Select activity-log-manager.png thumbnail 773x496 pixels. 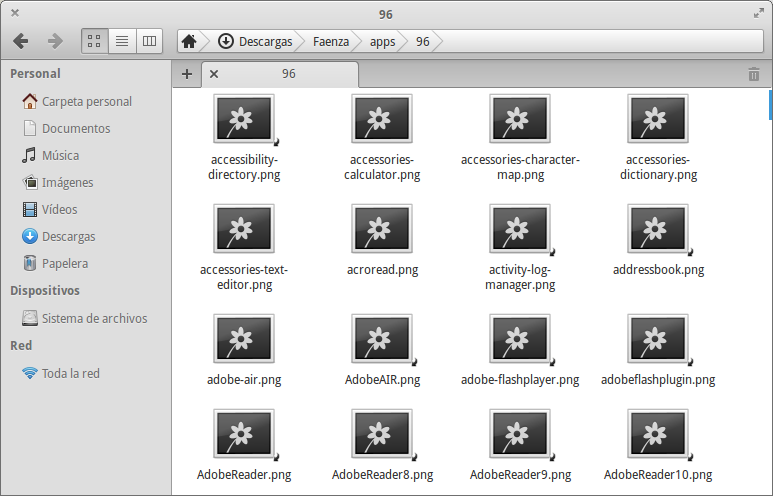tap(520, 229)
